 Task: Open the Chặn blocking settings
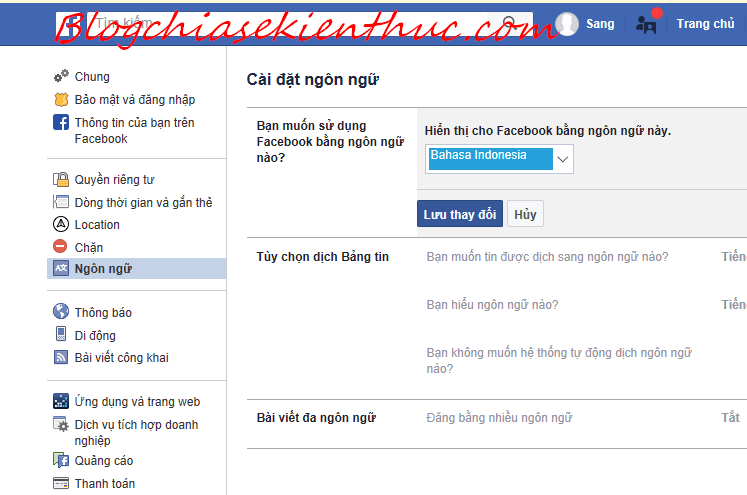[89, 247]
